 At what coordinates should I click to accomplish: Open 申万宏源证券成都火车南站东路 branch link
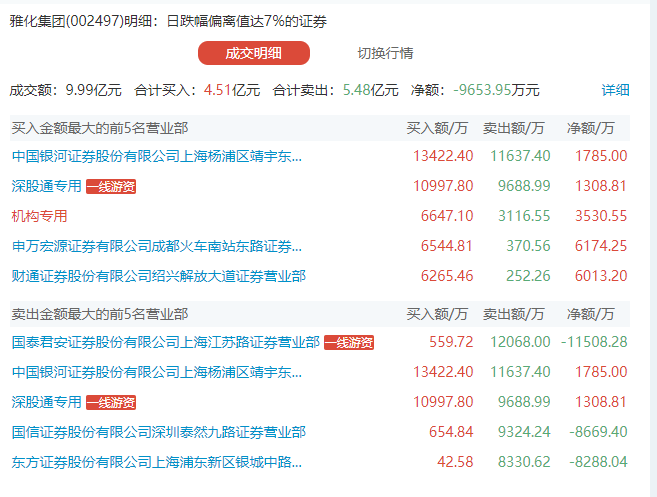157,246
